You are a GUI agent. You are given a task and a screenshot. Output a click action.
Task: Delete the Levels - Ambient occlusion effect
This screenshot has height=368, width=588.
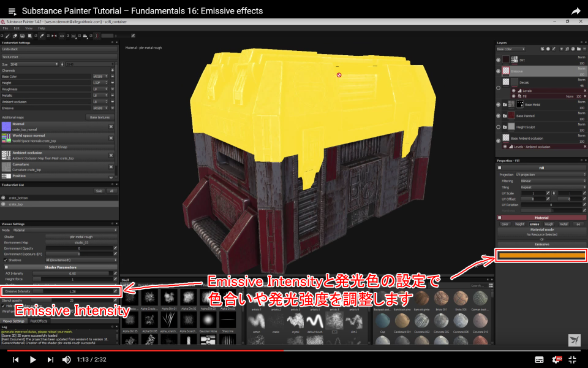coord(584,147)
